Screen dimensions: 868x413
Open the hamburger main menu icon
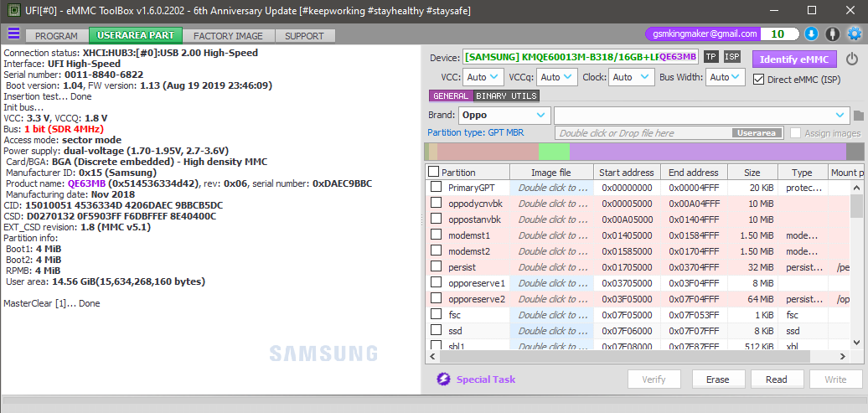click(x=13, y=34)
